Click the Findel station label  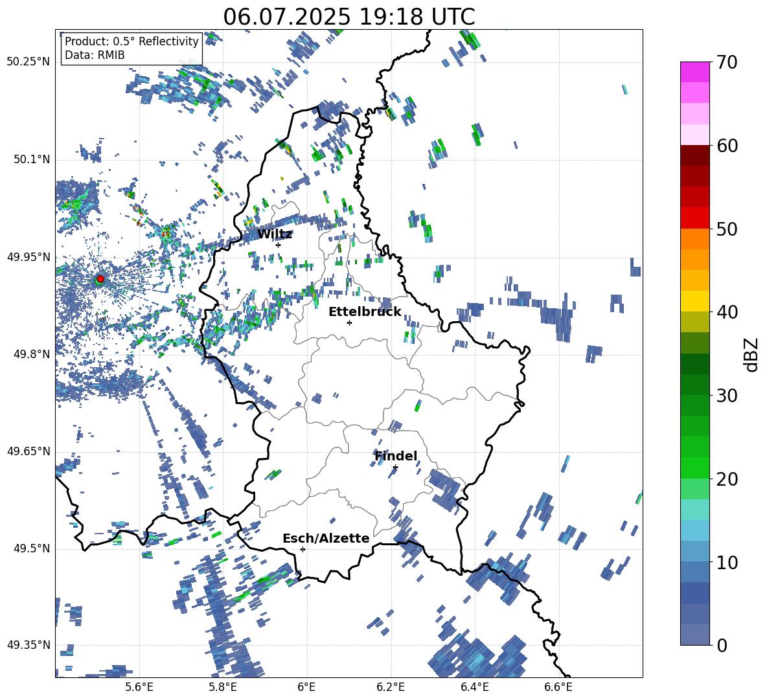396,456
